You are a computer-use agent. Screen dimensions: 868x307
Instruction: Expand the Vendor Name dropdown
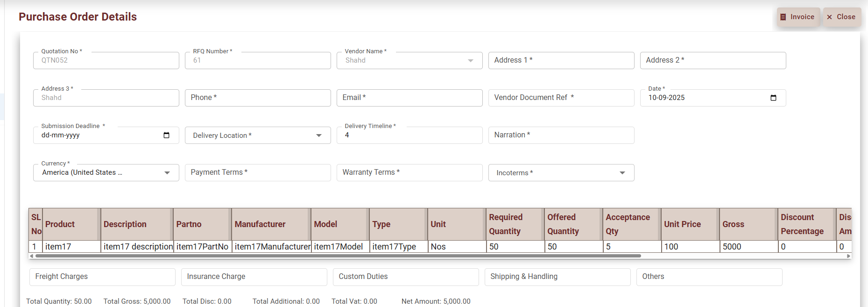[470, 61]
